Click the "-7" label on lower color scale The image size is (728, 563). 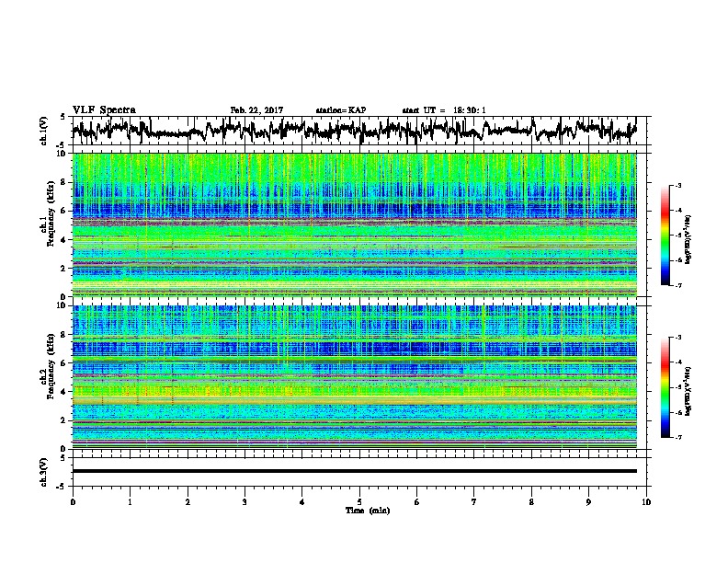(x=677, y=437)
